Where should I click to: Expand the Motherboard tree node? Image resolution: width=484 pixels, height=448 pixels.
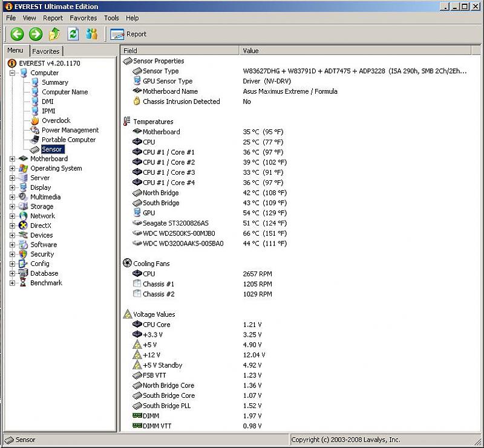pos(12,159)
